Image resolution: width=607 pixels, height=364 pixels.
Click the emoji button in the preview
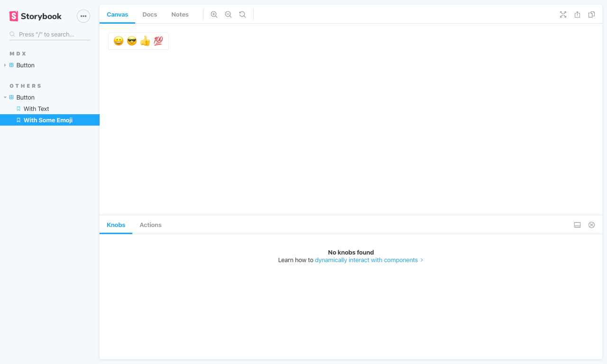coord(138,41)
